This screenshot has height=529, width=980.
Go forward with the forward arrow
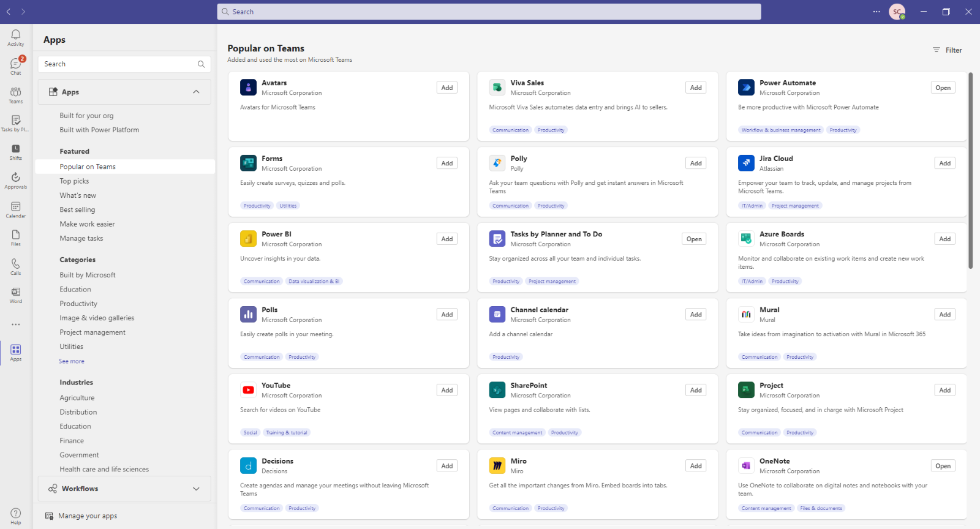pos(23,12)
